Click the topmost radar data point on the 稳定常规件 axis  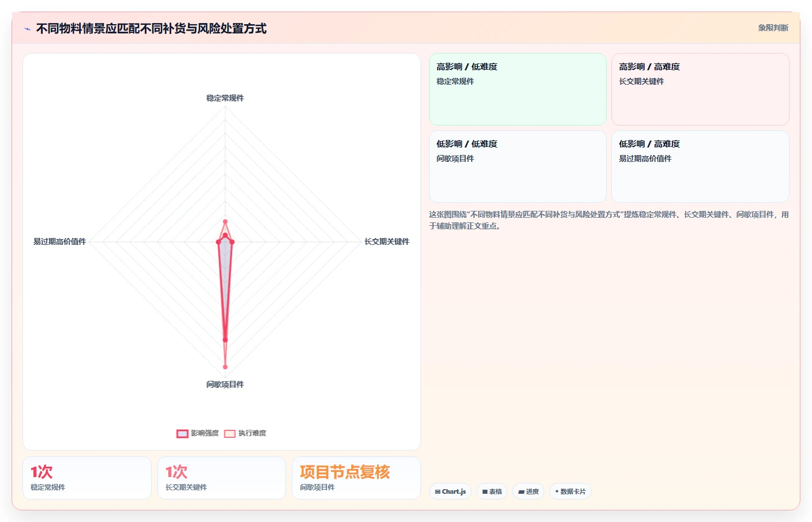225,221
